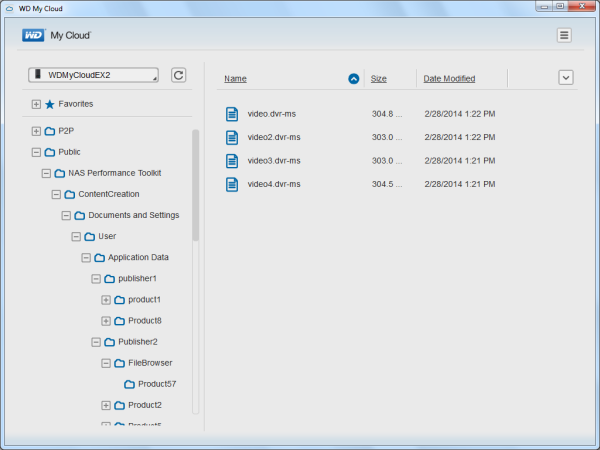Click the Documents and Settings folder icon
This screenshot has height=450, width=600.
click(x=80, y=215)
